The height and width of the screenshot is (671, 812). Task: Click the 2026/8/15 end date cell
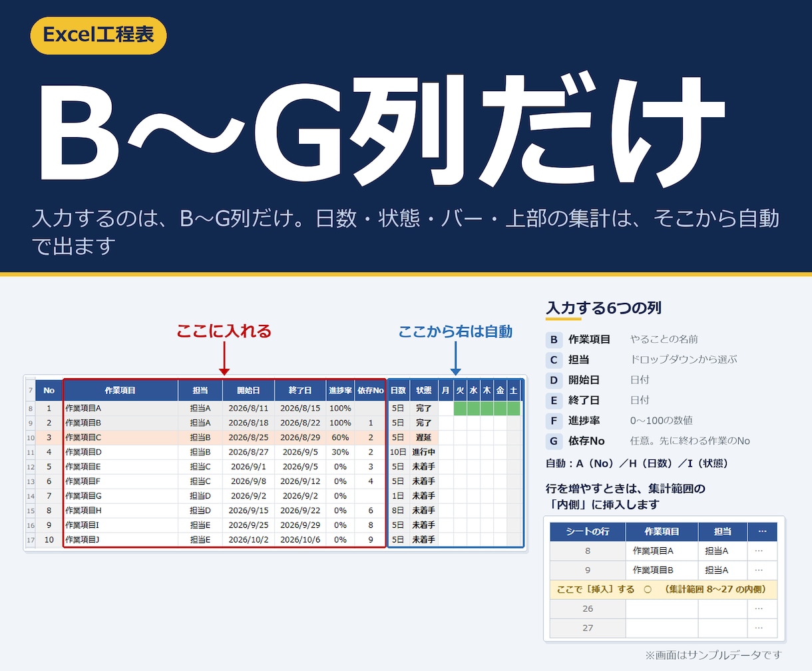click(300, 408)
